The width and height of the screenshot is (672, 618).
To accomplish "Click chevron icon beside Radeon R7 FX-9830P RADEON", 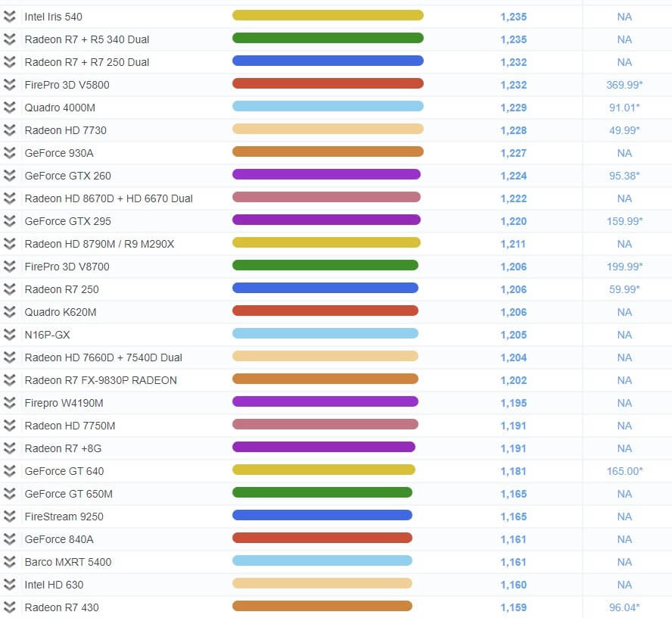I will (x=9, y=380).
